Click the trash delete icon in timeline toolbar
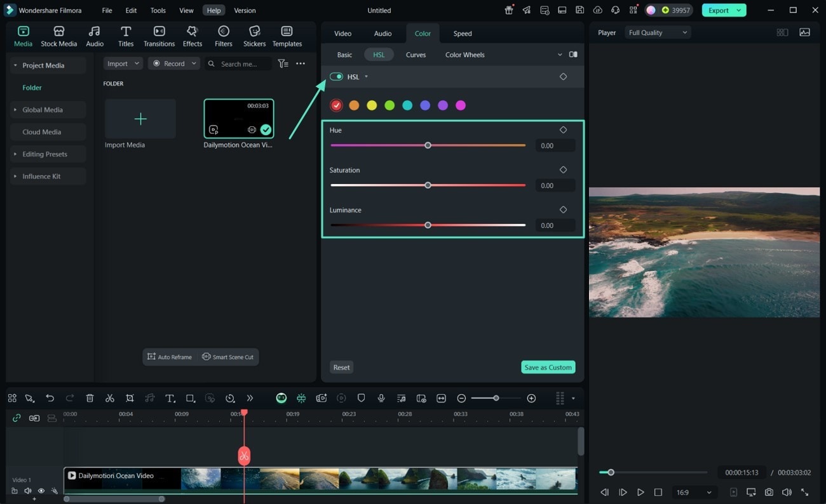826x504 pixels. click(90, 398)
